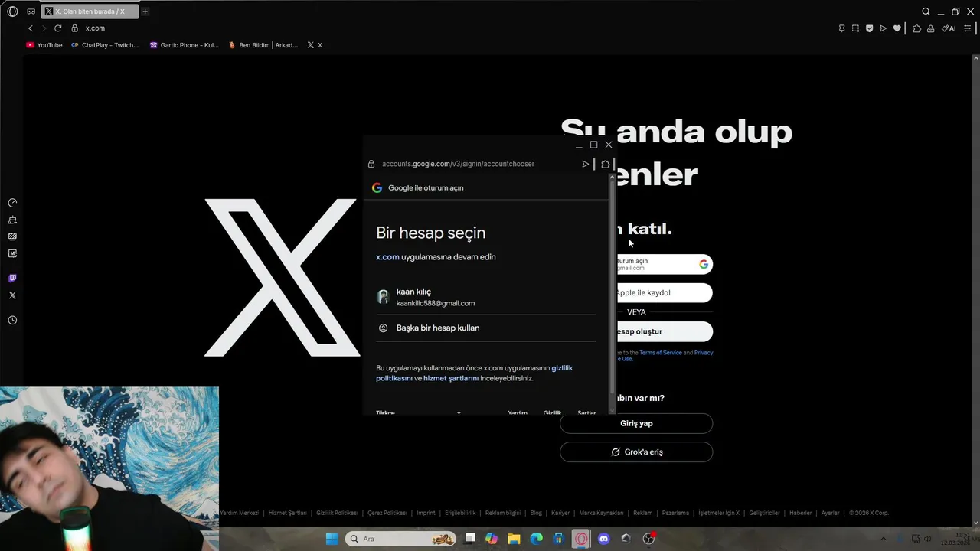Image resolution: width=980 pixels, height=551 pixels.
Task: Go back with the back arrow
Action: [31, 28]
